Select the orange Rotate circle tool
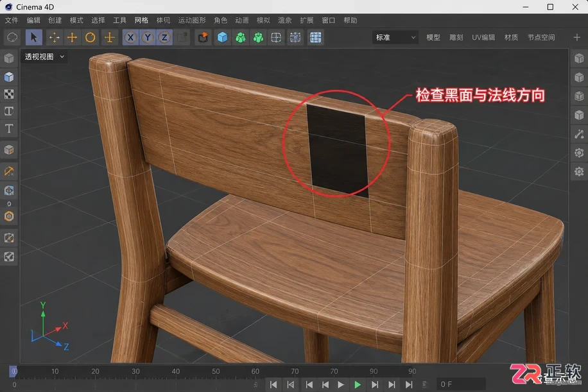588x392 pixels. tap(90, 37)
